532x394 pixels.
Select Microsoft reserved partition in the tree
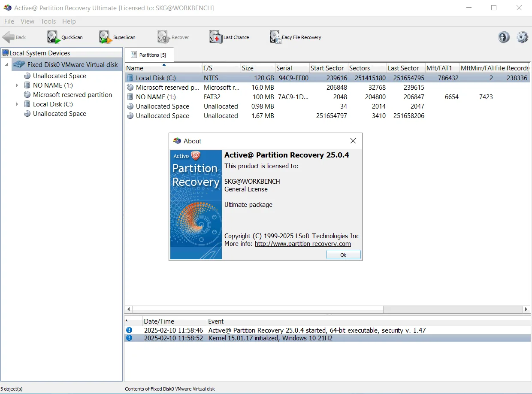[73, 95]
